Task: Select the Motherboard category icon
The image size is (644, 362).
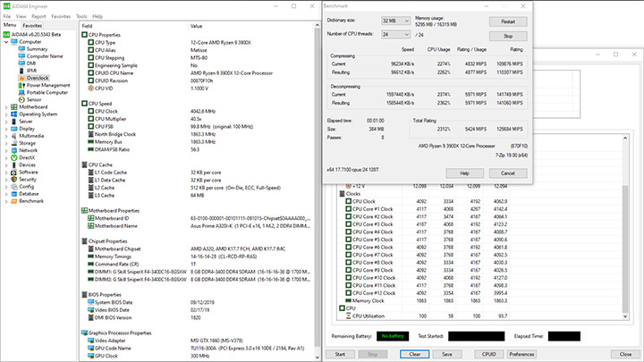Action: pyautogui.click(x=14, y=106)
